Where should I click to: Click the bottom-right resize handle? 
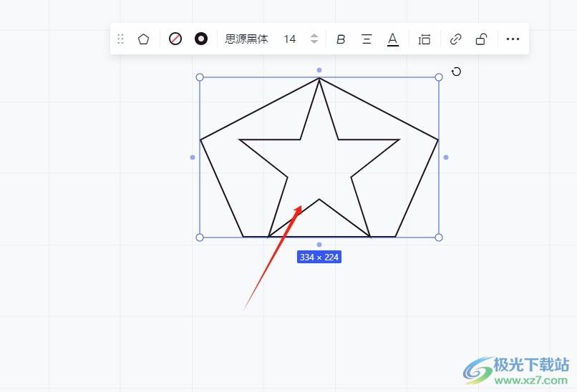[439, 237]
